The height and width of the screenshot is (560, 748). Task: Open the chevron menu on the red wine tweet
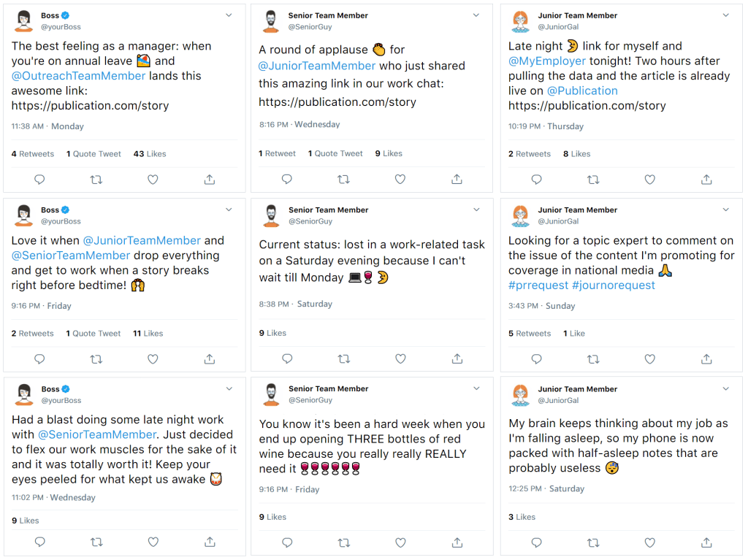click(476, 389)
